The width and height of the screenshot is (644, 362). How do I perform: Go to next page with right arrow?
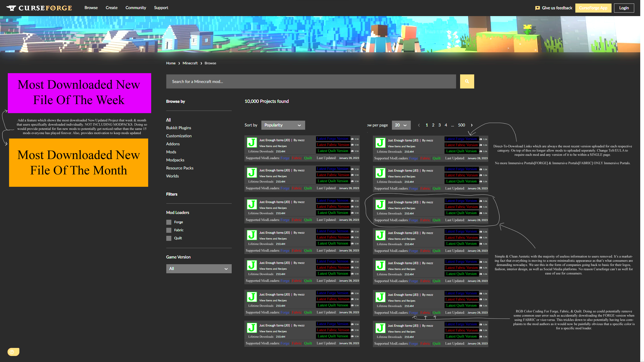point(472,125)
